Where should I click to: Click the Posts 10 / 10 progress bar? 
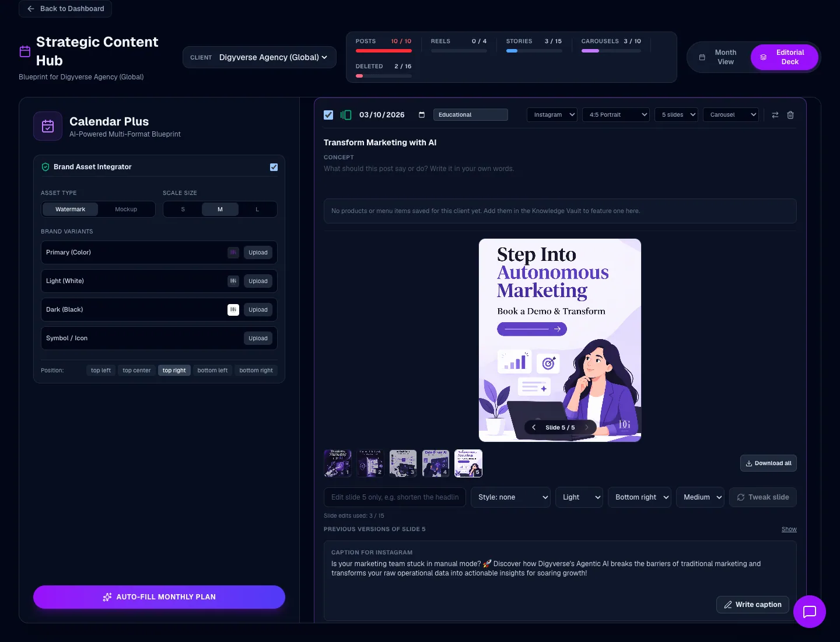pyautogui.click(x=384, y=51)
